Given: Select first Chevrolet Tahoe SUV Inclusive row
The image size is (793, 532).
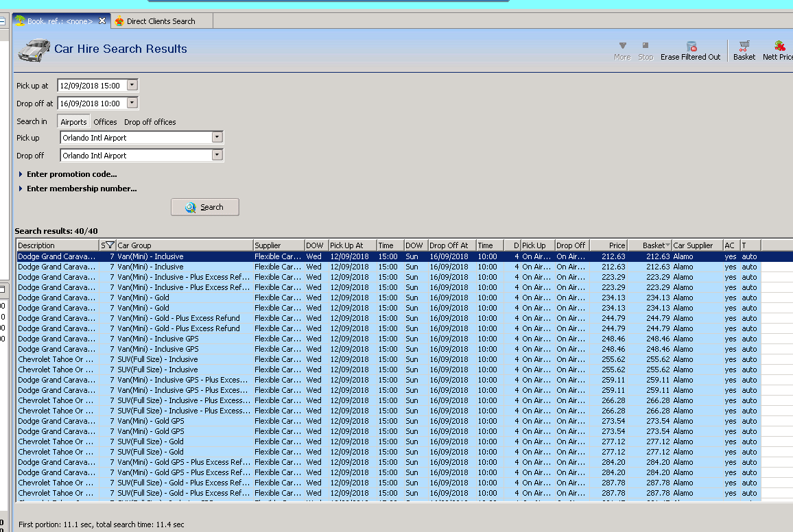Looking at the screenshot, I should pyautogui.click(x=137, y=359).
